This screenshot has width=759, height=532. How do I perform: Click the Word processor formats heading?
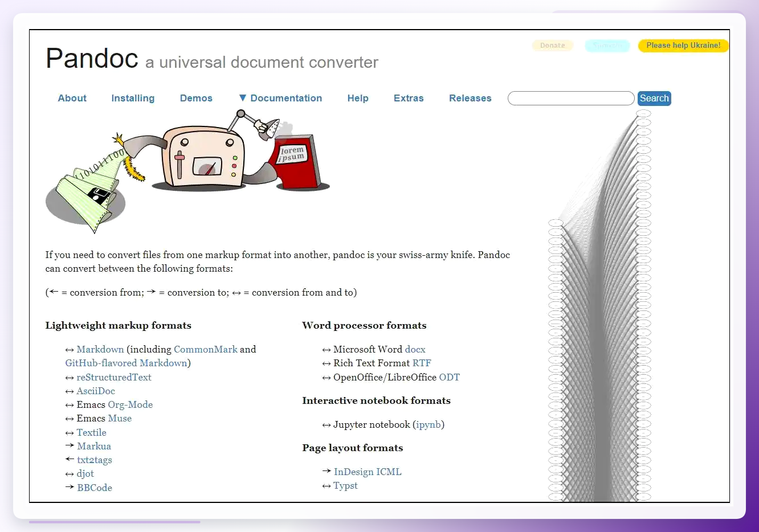pyautogui.click(x=364, y=325)
